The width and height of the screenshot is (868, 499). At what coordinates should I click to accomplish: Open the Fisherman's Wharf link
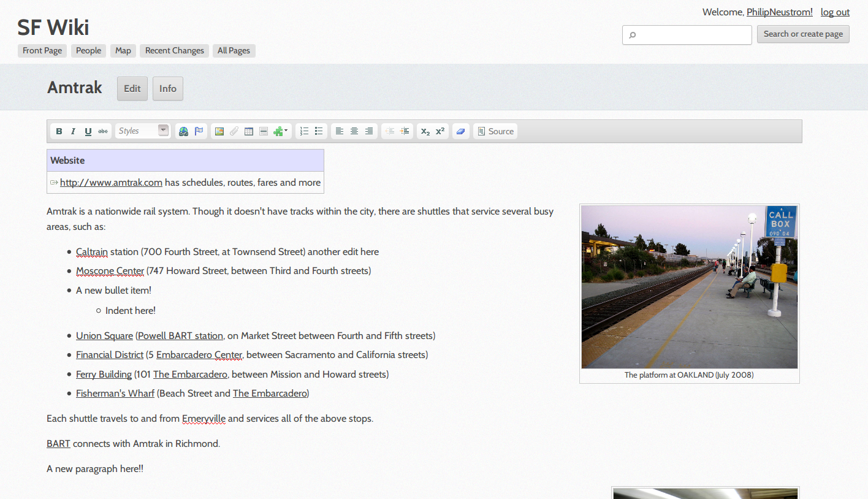[115, 394]
